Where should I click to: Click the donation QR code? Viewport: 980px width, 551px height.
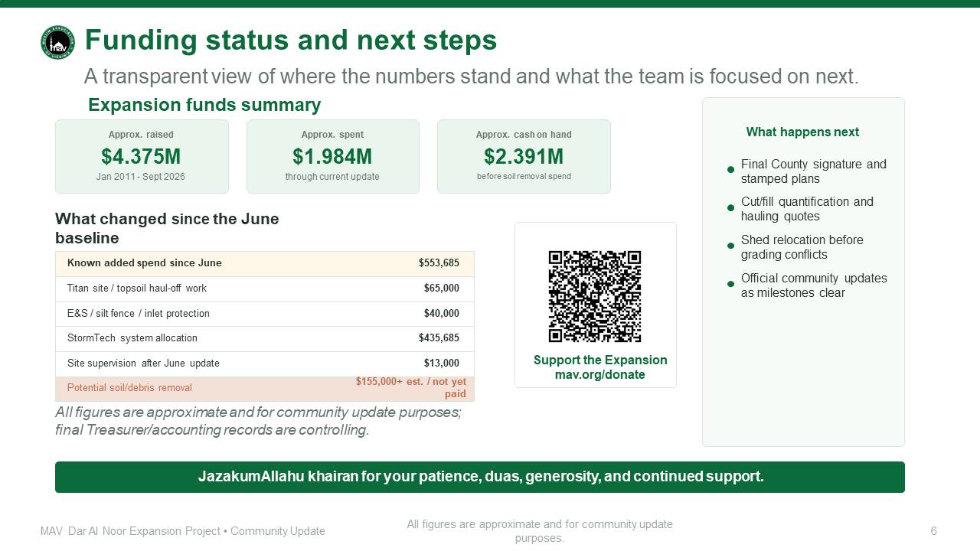[x=595, y=296]
